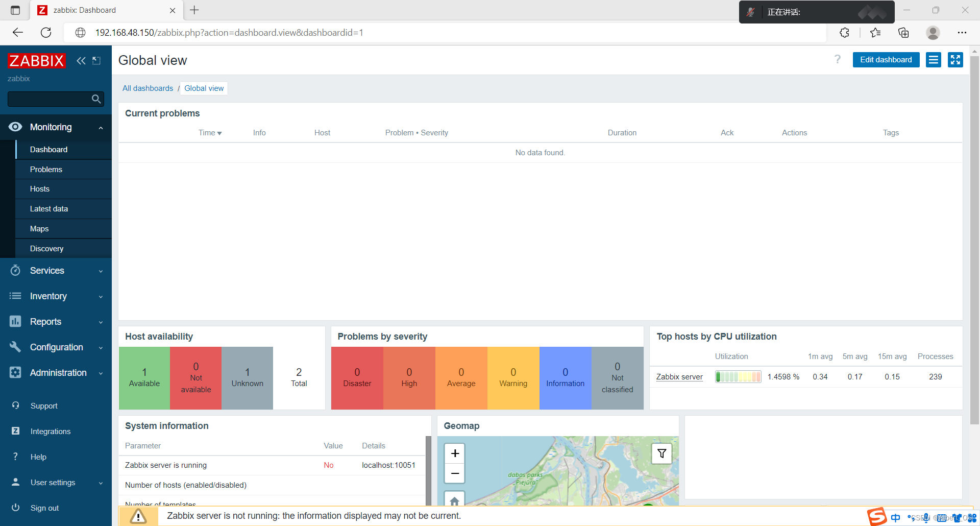Viewport: 980px width, 526px height.
Task: Zoom in on the Geomap
Action: 455,453
